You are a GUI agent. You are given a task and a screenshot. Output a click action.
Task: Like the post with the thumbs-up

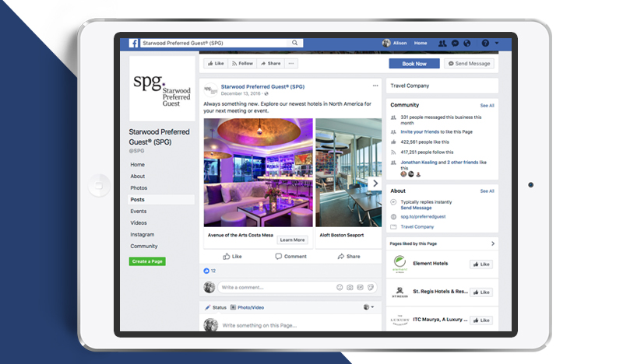(x=232, y=257)
